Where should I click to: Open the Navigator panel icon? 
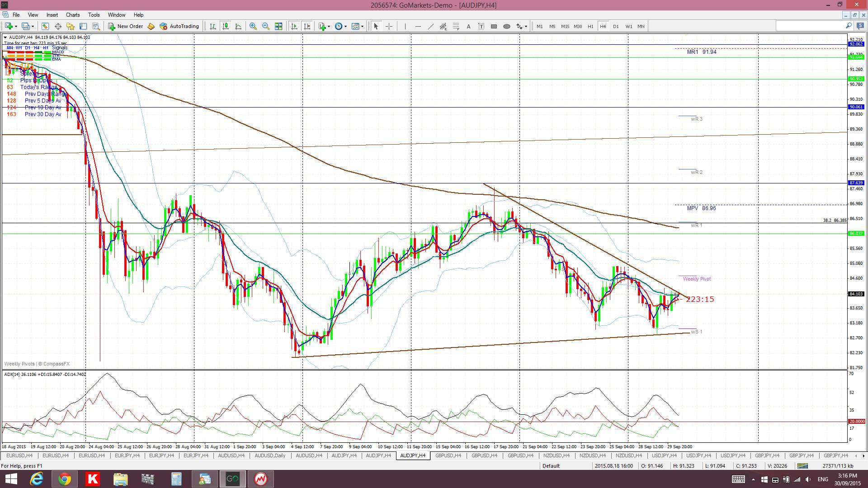(71, 26)
